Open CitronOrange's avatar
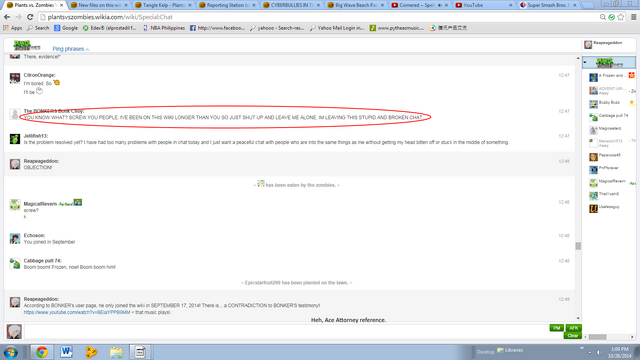The height and width of the screenshot is (360, 640). point(15,78)
